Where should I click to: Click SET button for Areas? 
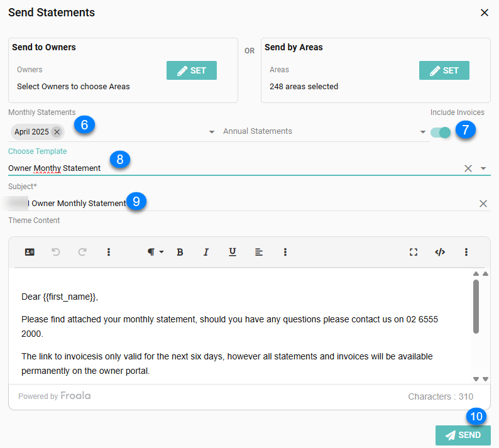[x=444, y=70]
